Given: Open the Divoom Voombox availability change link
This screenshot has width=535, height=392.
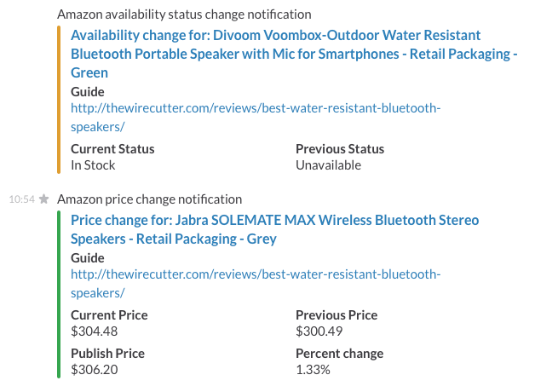Looking at the screenshot, I should tap(294, 54).
